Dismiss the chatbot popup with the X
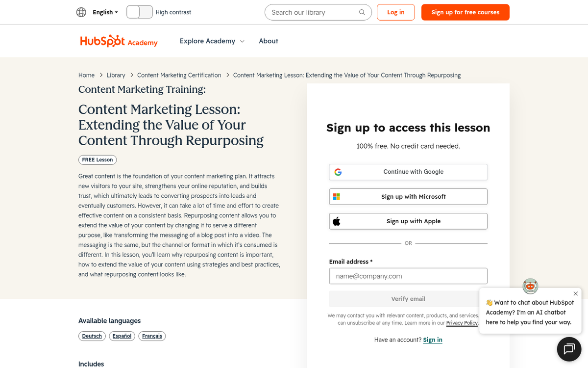Screen dimensions: 588x368 coord(576,293)
